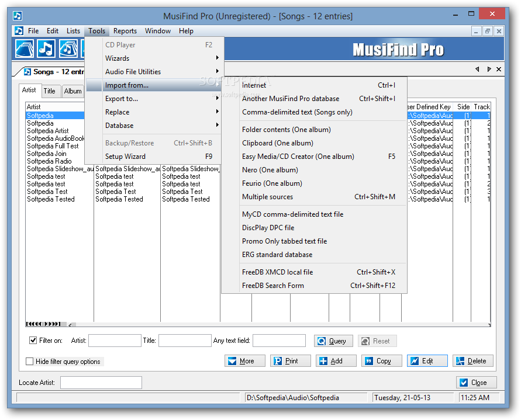
Task: Switch to the Album tab
Action: click(x=73, y=91)
